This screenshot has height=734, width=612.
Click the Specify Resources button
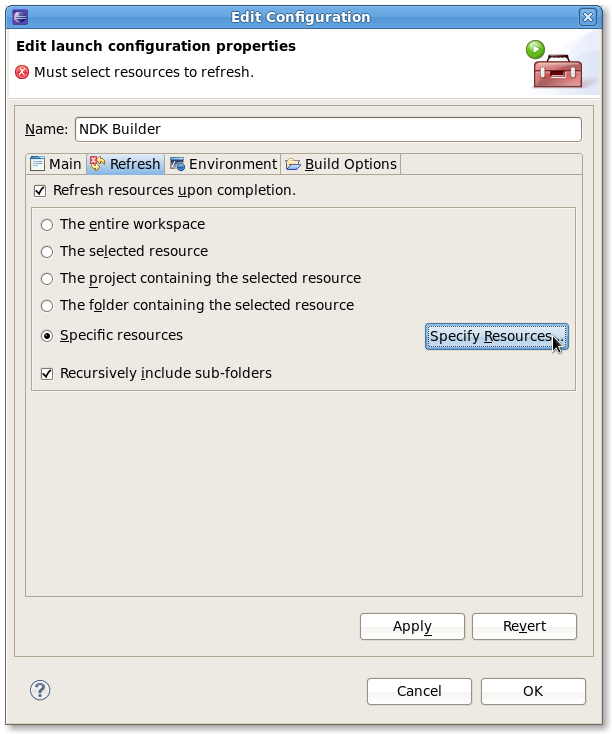[496, 337]
